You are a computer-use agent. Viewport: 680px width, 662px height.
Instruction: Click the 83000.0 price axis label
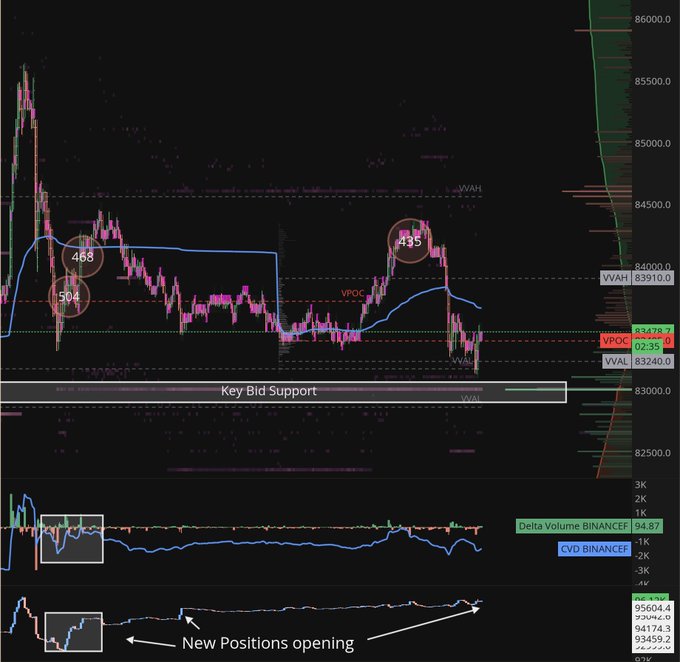(x=652, y=391)
